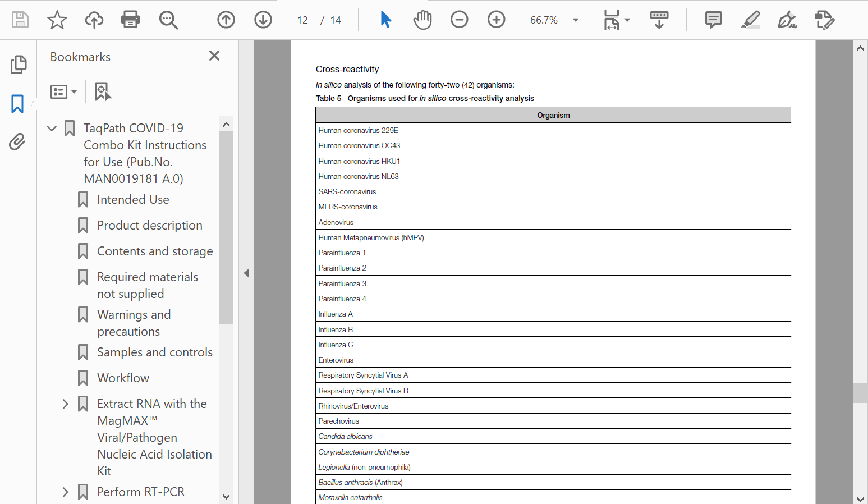Click the Organism table header
The image size is (868, 504).
click(x=553, y=115)
